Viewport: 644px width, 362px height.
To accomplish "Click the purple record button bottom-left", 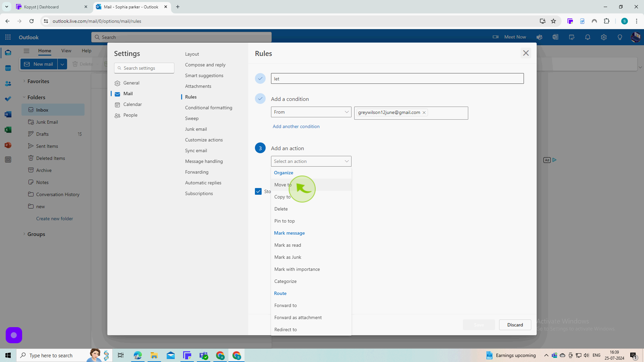I will click(14, 335).
